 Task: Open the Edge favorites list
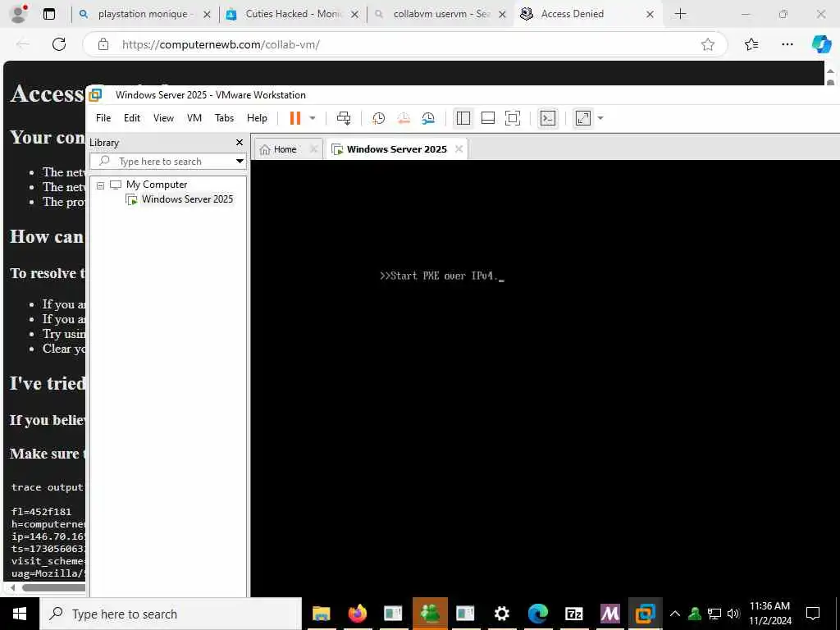(x=751, y=44)
